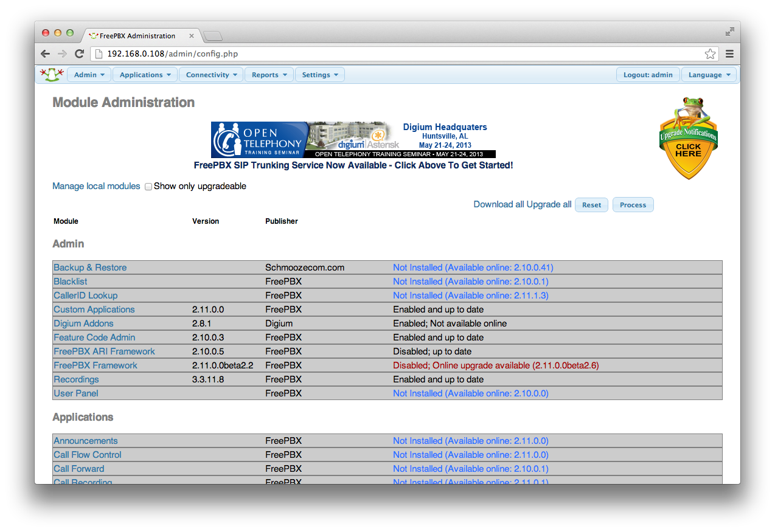Open the Settings dropdown menu

coord(320,75)
